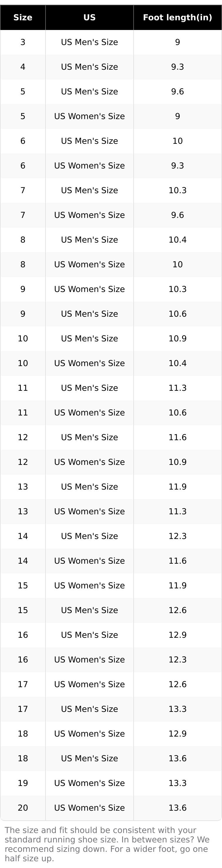This screenshot has width=222, height=868.
Task: Click the size 20 cell
Action: pos(23,808)
